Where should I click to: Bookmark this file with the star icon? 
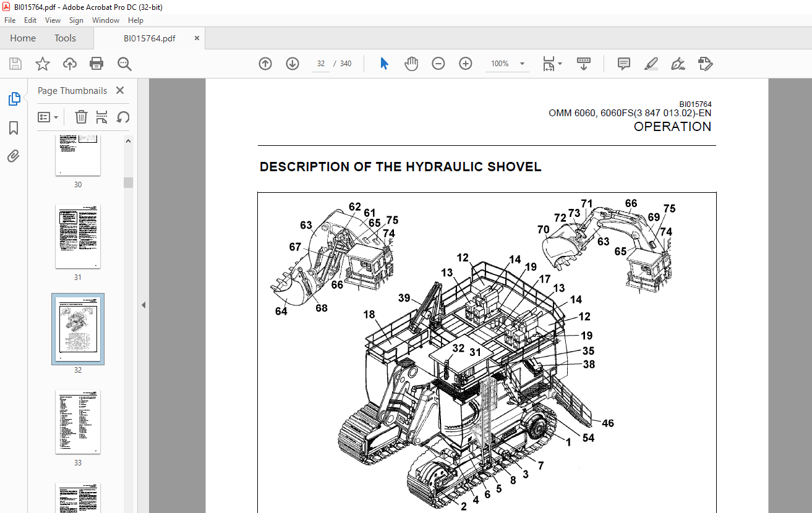point(42,64)
